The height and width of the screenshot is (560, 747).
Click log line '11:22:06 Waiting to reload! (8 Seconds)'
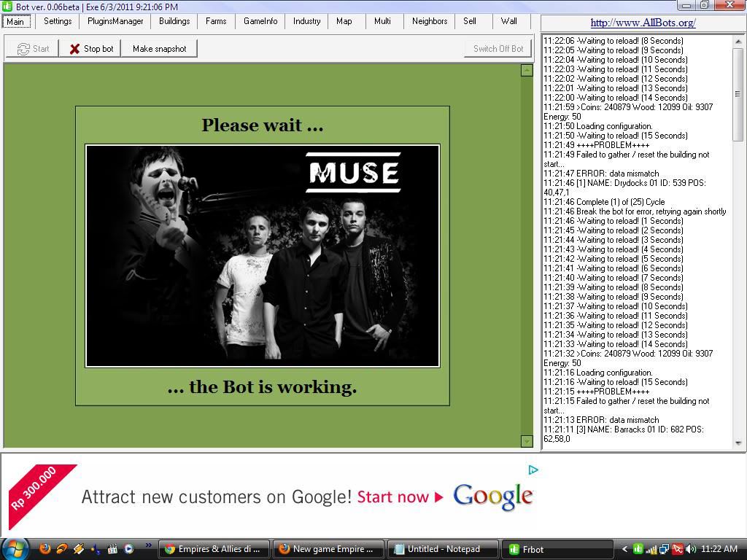pyautogui.click(x=614, y=41)
